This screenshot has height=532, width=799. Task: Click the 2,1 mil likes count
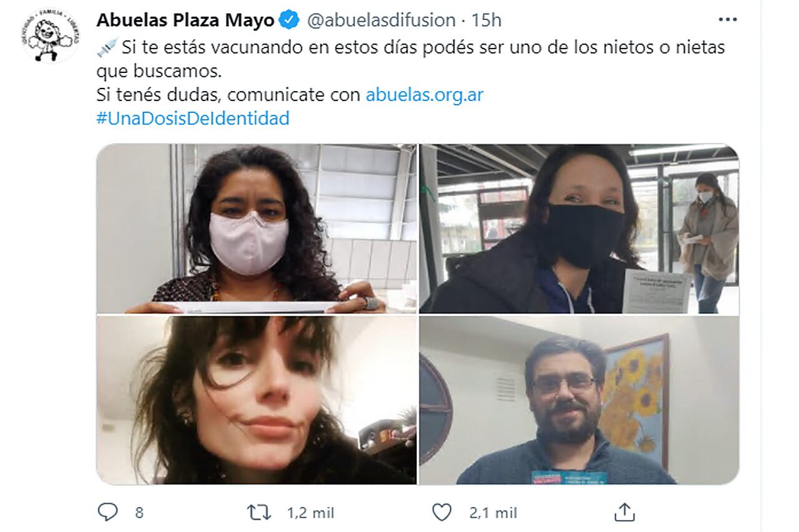[493, 513]
